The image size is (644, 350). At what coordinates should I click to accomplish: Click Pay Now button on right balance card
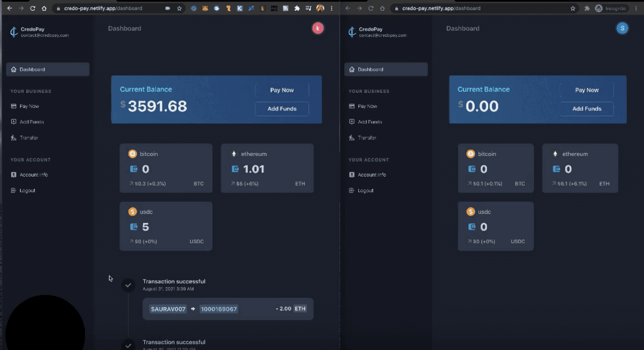tap(587, 90)
